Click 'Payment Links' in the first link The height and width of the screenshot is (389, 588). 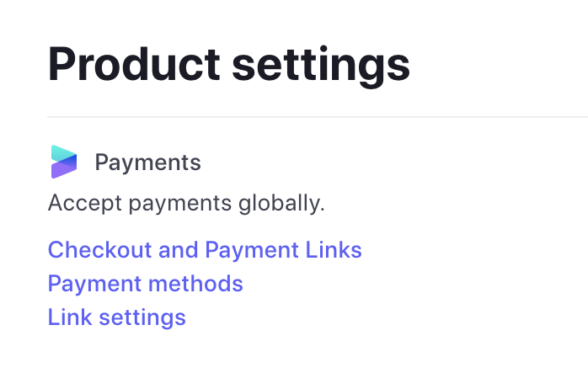(x=284, y=250)
